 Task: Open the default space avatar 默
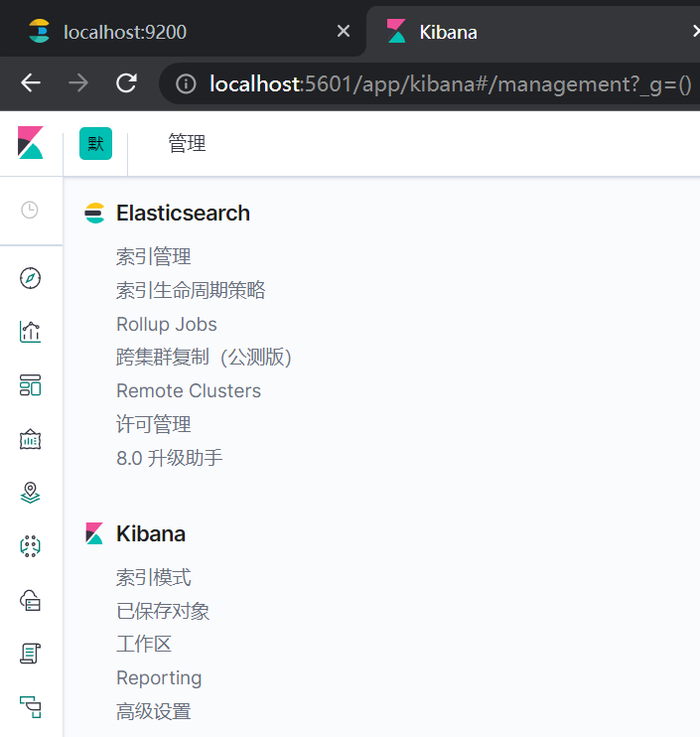coord(96,143)
